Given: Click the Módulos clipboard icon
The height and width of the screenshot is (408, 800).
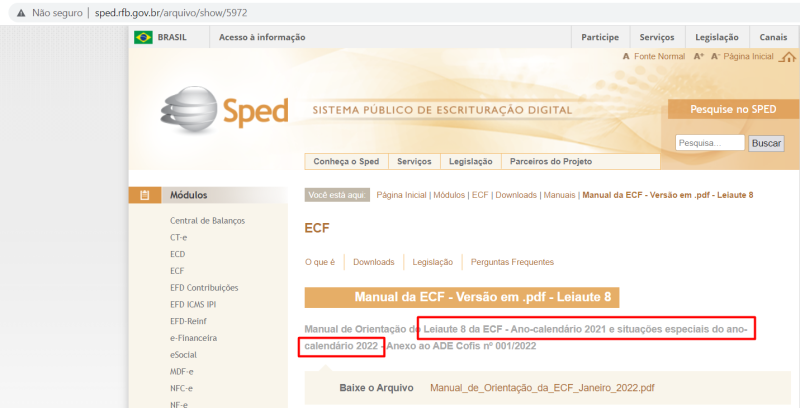Looking at the screenshot, I should coord(144,195).
